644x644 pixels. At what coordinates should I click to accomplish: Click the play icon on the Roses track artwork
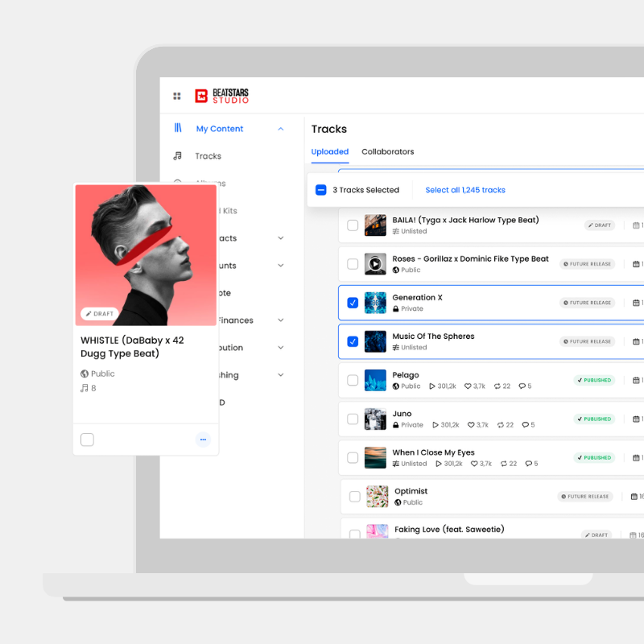coord(375,264)
